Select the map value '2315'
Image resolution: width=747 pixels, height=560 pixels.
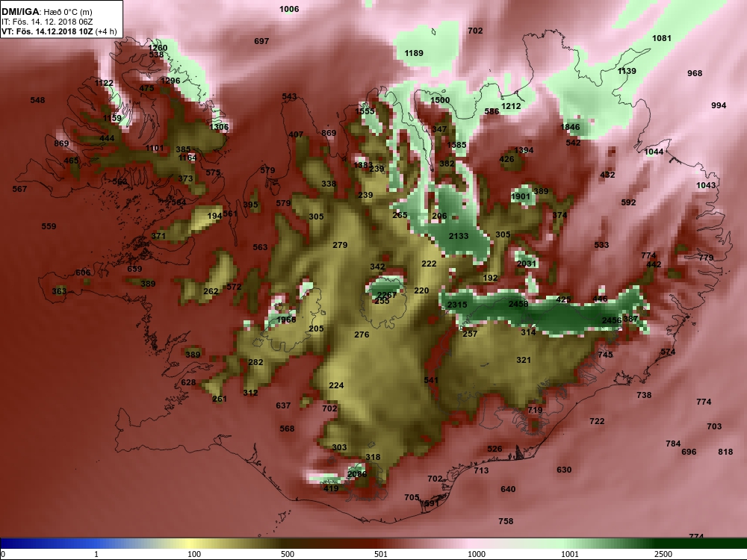click(457, 305)
